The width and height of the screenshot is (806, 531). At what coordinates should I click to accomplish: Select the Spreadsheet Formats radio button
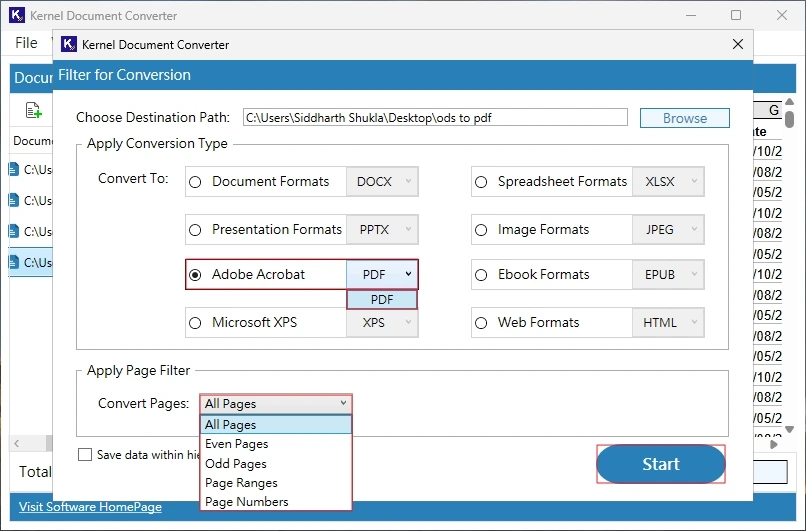click(x=481, y=182)
